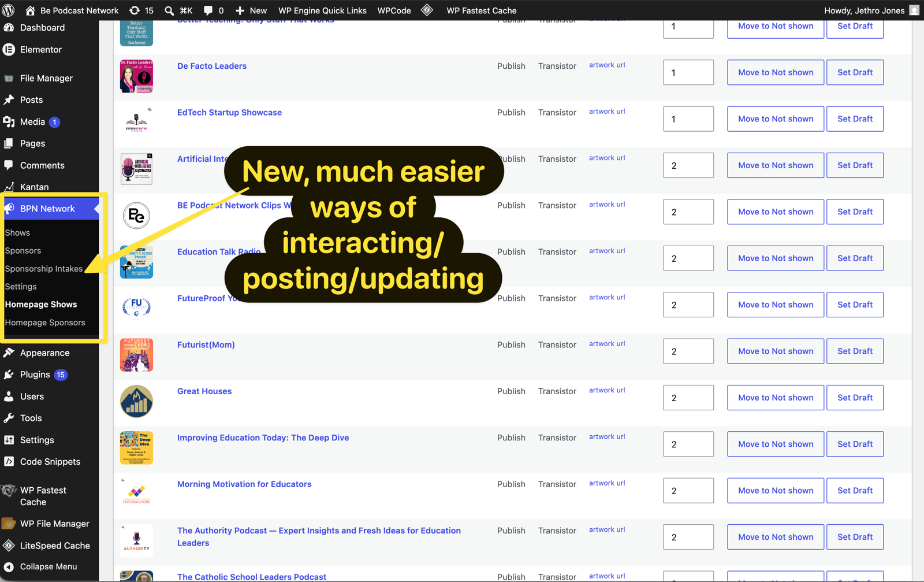
Task: Set EdTech Startup Showcase to Draft
Action: 855,119
